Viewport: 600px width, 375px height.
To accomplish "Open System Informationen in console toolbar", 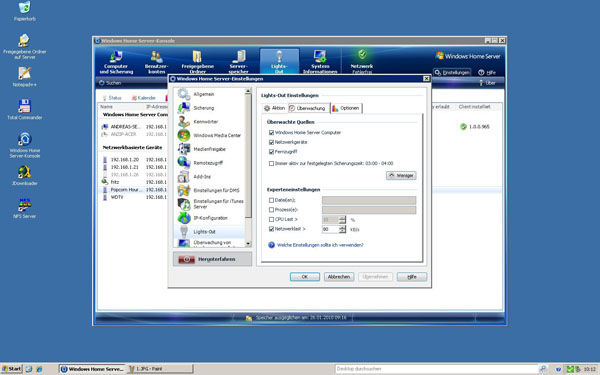I will click(x=320, y=62).
